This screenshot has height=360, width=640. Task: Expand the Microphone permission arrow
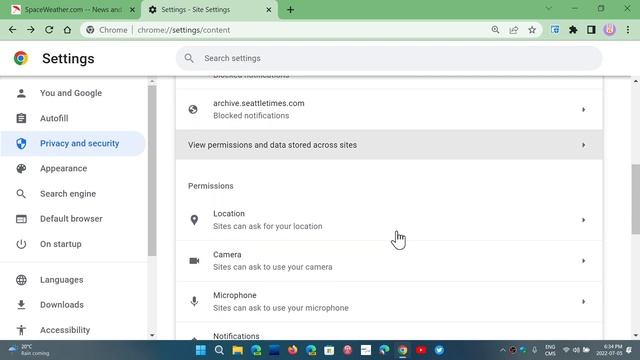pyautogui.click(x=584, y=302)
